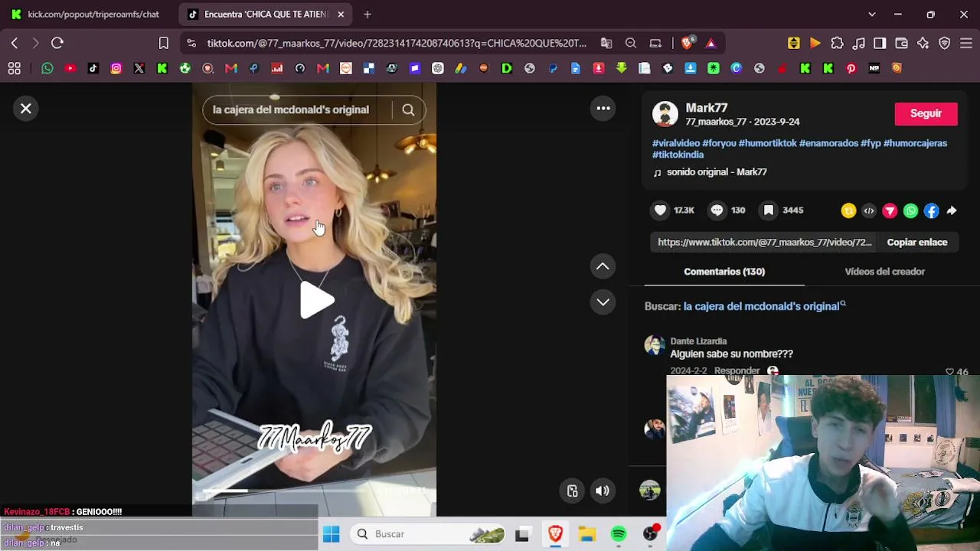
Task: Go to the previous video with the up arrow
Action: click(x=603, y=266)
